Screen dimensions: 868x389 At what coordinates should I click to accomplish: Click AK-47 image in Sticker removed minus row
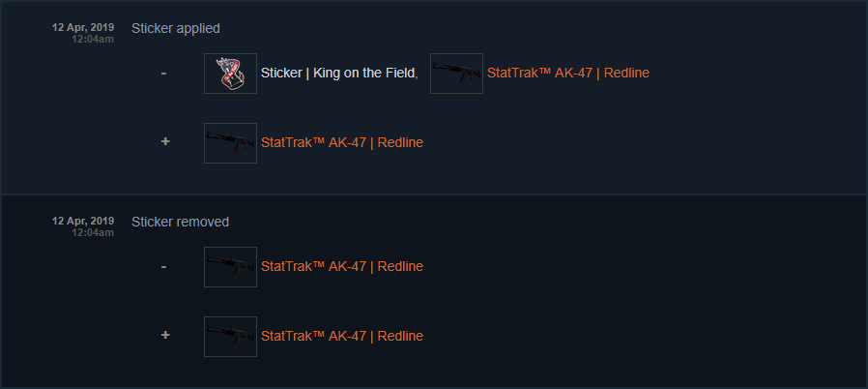tap(230, 267)
